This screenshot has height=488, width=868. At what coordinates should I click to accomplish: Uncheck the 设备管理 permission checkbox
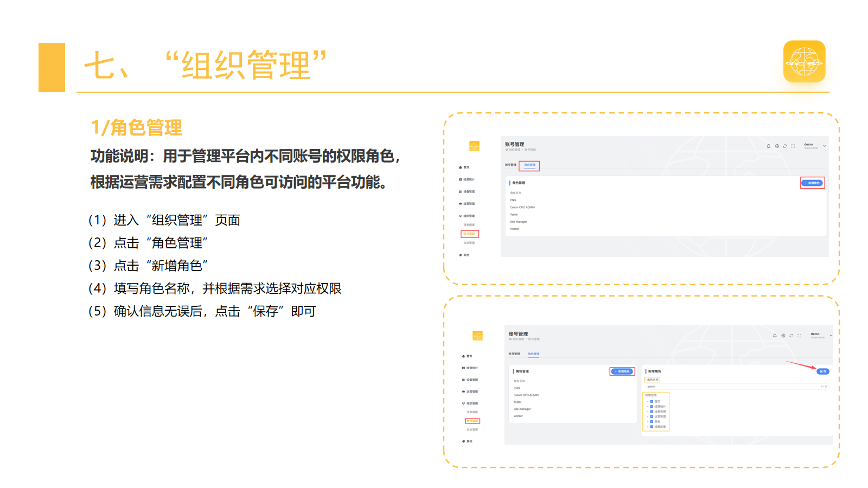(x=652, y=412)
